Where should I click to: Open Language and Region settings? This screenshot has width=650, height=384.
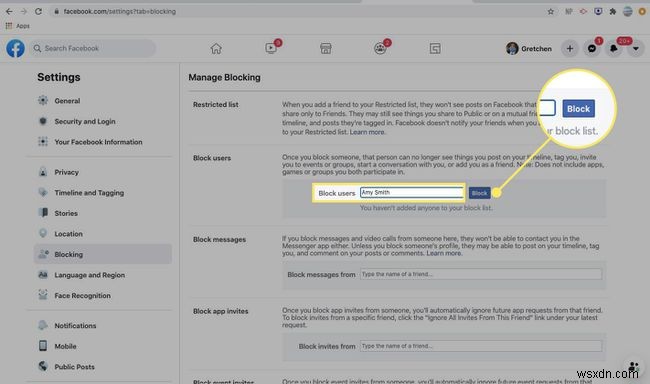[90, 275]
